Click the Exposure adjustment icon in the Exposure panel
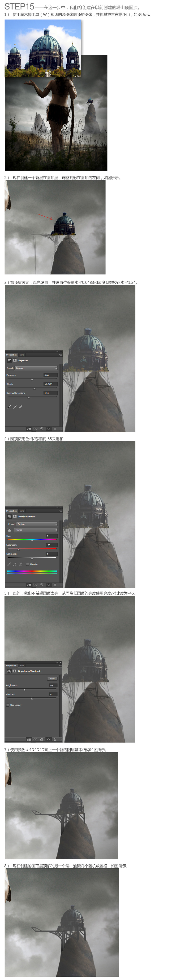189x980 pixels. point(9,361)
